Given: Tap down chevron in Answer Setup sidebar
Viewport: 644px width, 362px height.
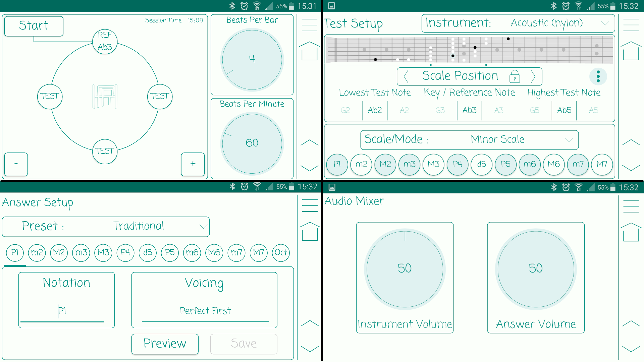Looking at the screenshot, I should [310, 349].
